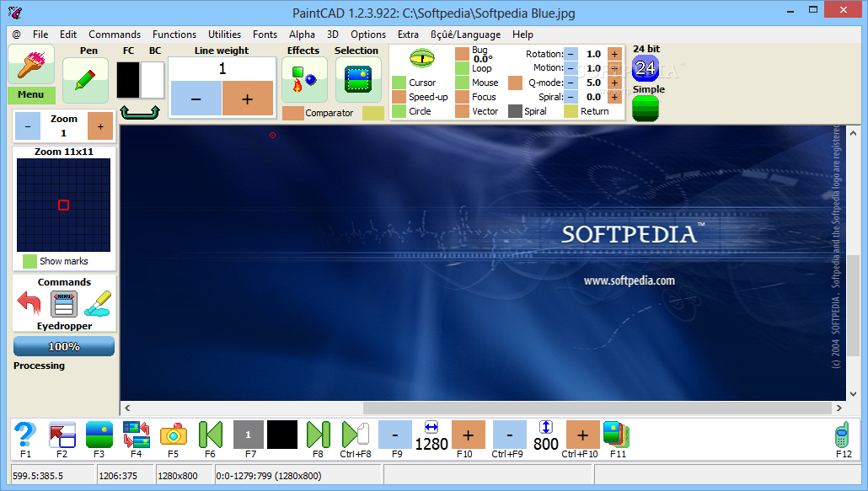Click the green Simple mode icon

[x=646, y=109]
